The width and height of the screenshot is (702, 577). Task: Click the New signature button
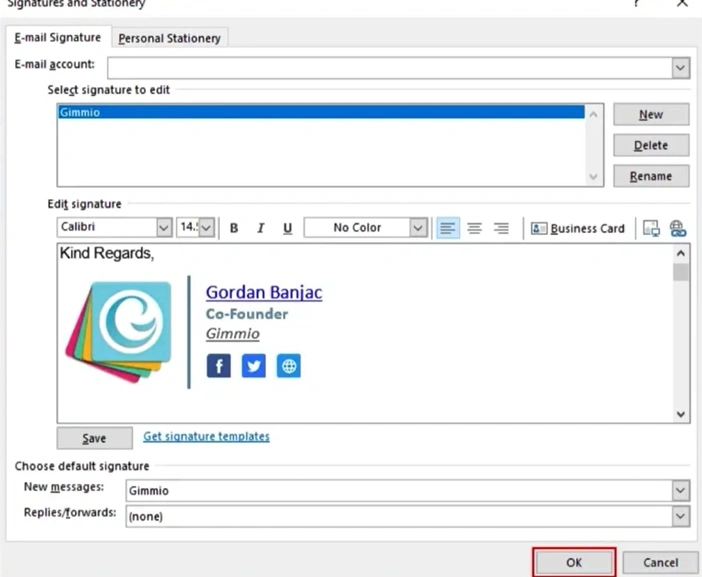pos(651,115)
